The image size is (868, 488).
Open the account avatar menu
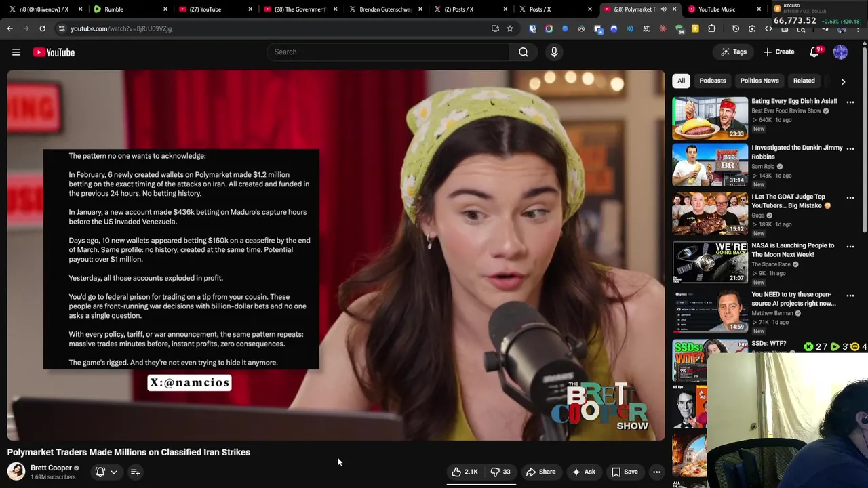840,52
